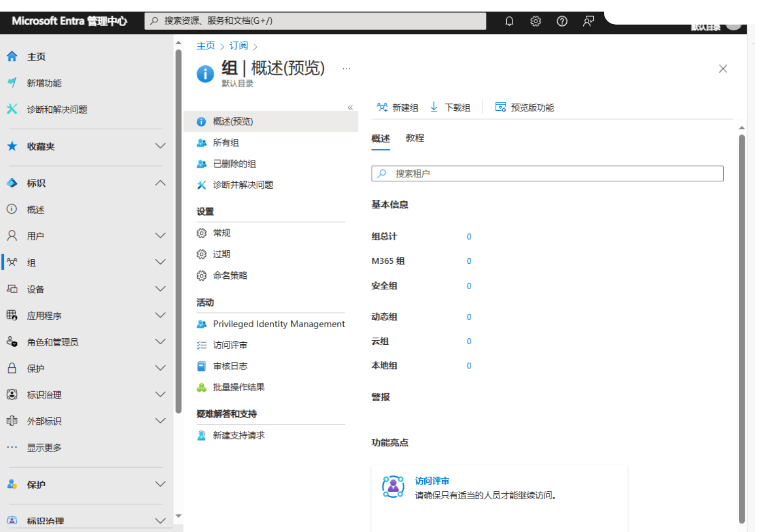Image resolution: width=769 pixels, height=532 pixels.
Task: Click the 用户 person icon
Action: (x=12, y=236)
